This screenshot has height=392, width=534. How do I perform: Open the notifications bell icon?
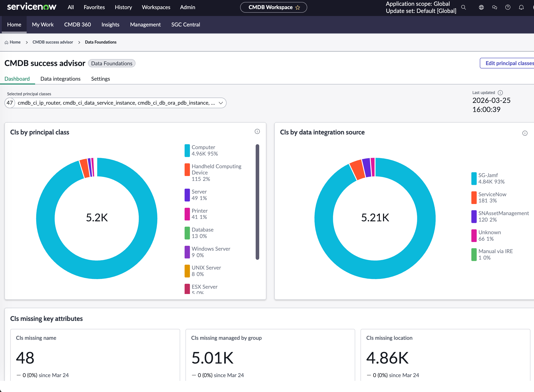point(521,7)
